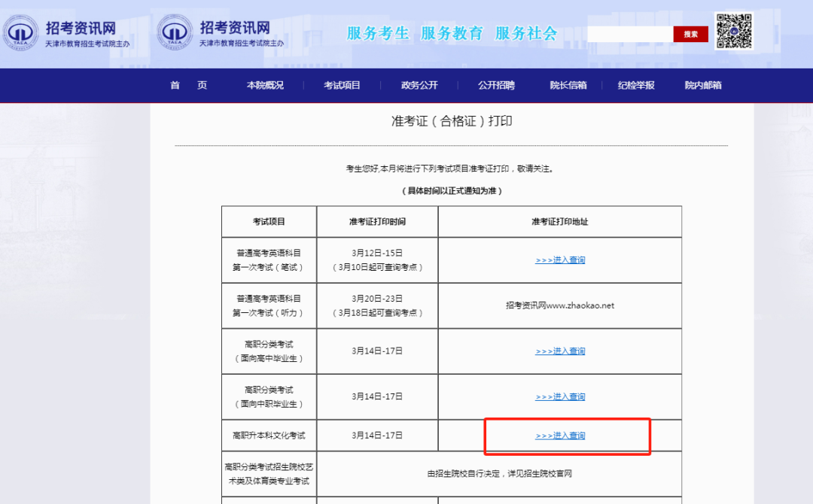
Task: Click the red 搜索 search button
Action: [690, 34]
